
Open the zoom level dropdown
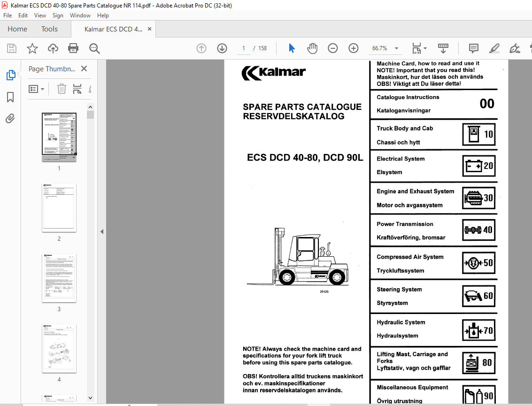pos(396,48)
